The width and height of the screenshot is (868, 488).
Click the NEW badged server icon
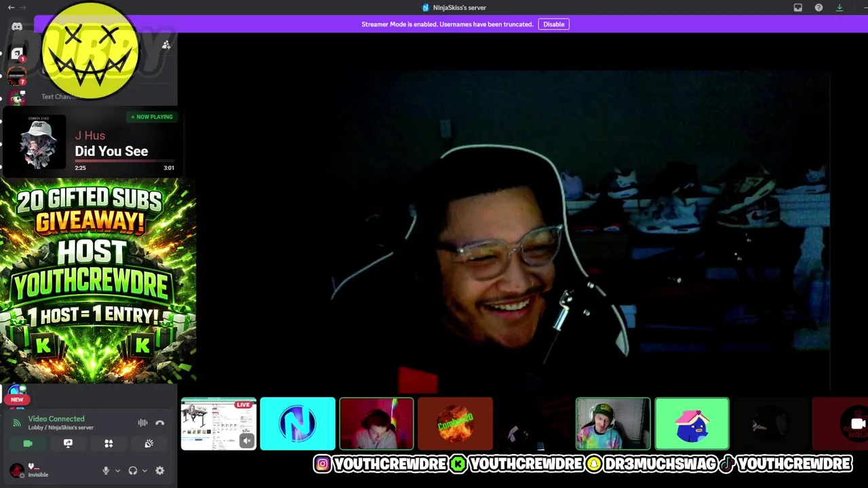[17, 394]
